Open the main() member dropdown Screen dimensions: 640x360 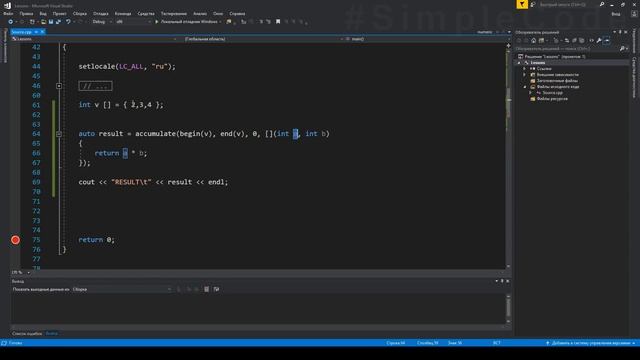(425, 39)
